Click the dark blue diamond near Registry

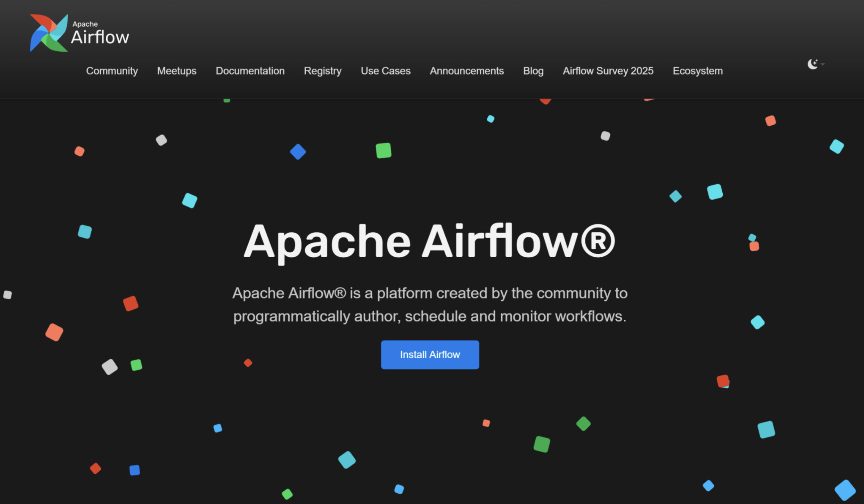click(298, 152)
